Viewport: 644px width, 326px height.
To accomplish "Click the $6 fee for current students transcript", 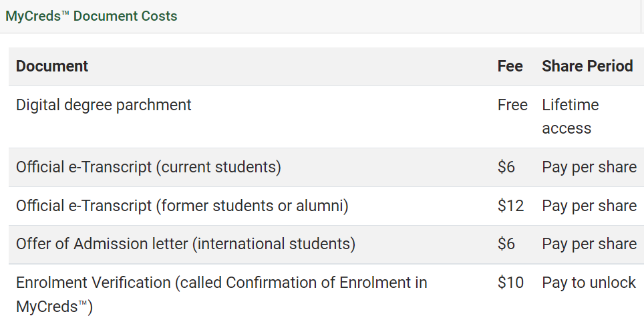I will pos(506,167).
